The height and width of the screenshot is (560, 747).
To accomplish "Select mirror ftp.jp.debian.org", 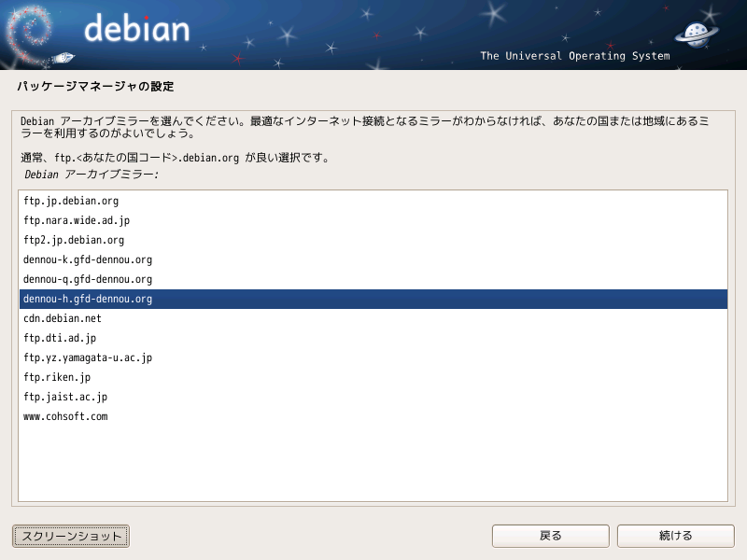I will tap(373, 201).
